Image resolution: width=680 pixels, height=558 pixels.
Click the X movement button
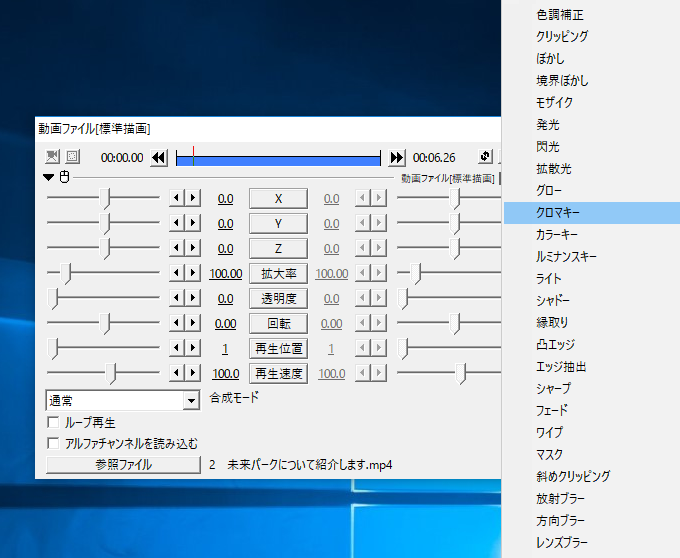pyautogui.click(x=278, y=199)
